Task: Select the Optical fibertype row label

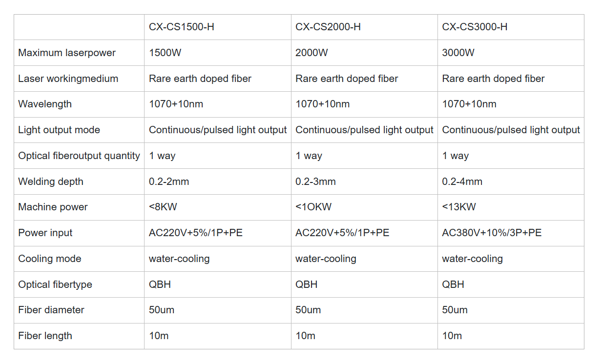Action: [x=55, y=284]
